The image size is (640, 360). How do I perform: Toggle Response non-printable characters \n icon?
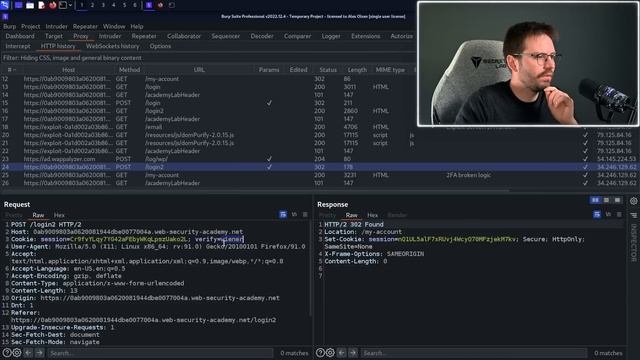click(x=608, y=214)
